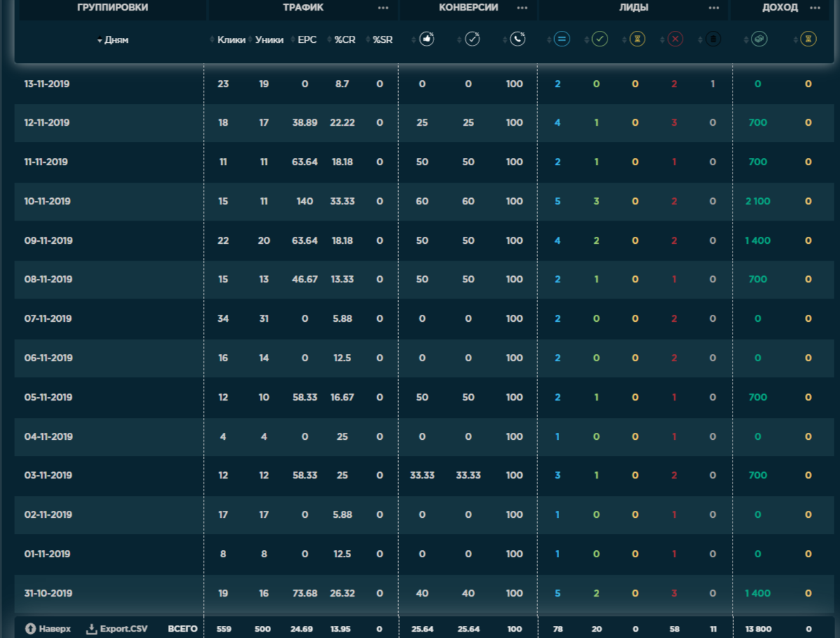The width and height of the screenshot is (840, 638).
Task: Click the Наверх up-arrow icon
Action: click(x=30, y=628)
